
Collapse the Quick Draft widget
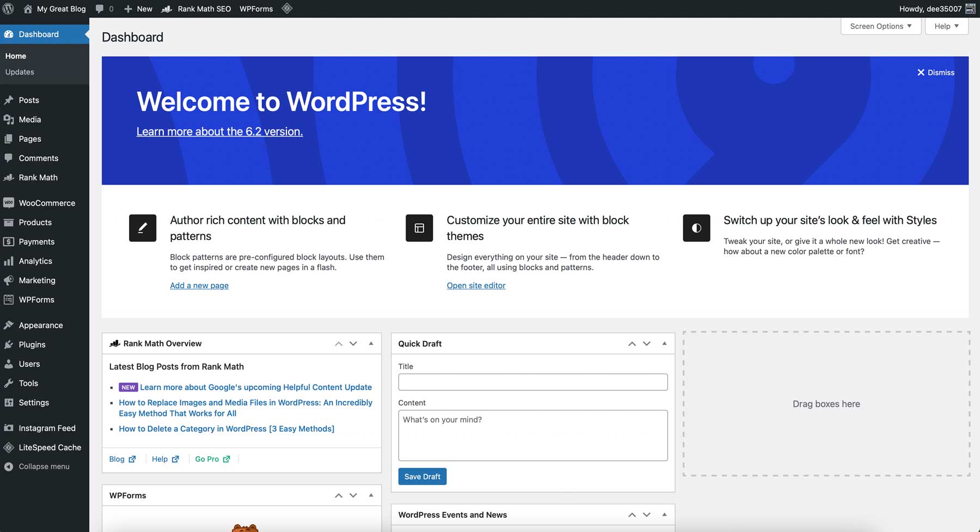664,344
